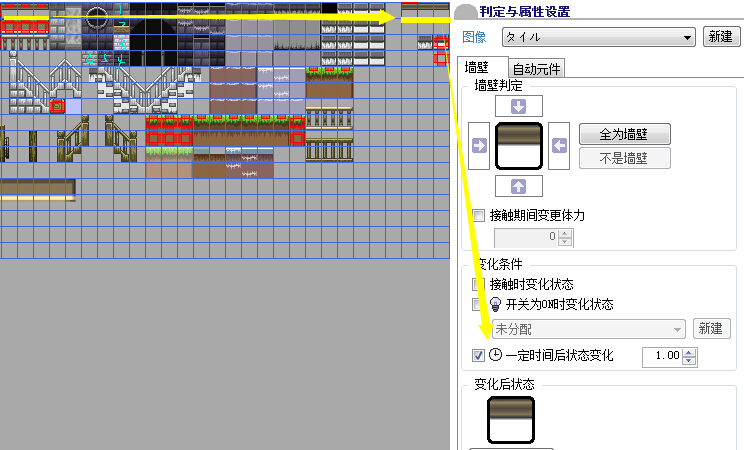Viewport: 744px width, 450px height.
Task: Click the 墙壁判定 group label
Action: [x=499, y=85]
